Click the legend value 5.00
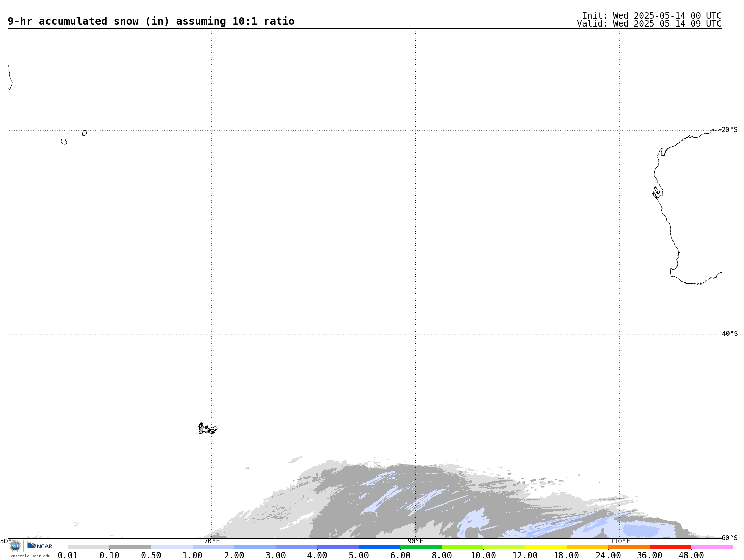Viewport: 744px width, 560px height. point(359,556)
